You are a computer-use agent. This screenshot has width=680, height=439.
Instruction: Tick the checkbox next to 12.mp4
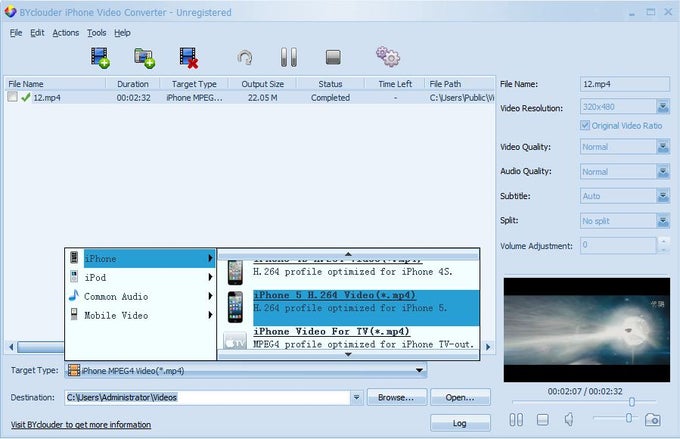pos(13,97)
